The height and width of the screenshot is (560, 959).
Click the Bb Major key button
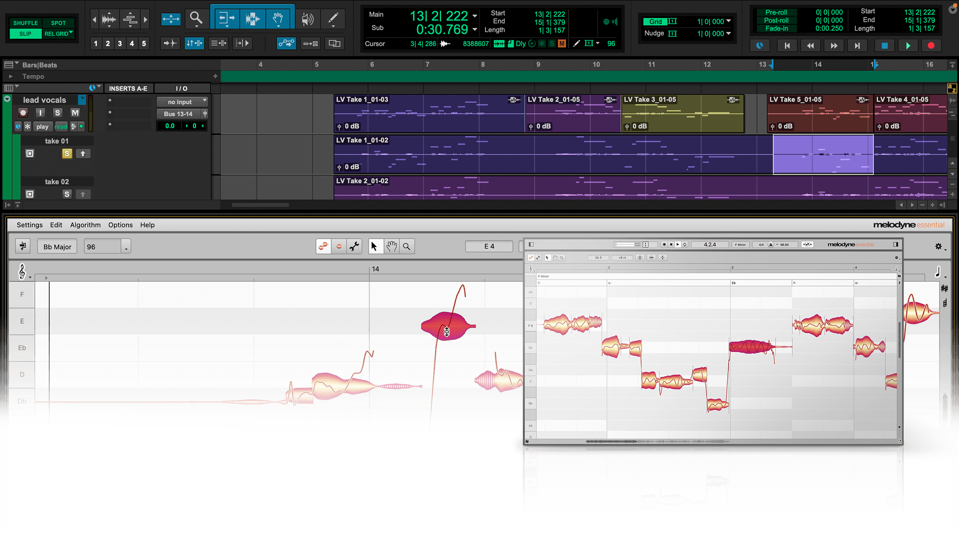click(x=57, y=247)
